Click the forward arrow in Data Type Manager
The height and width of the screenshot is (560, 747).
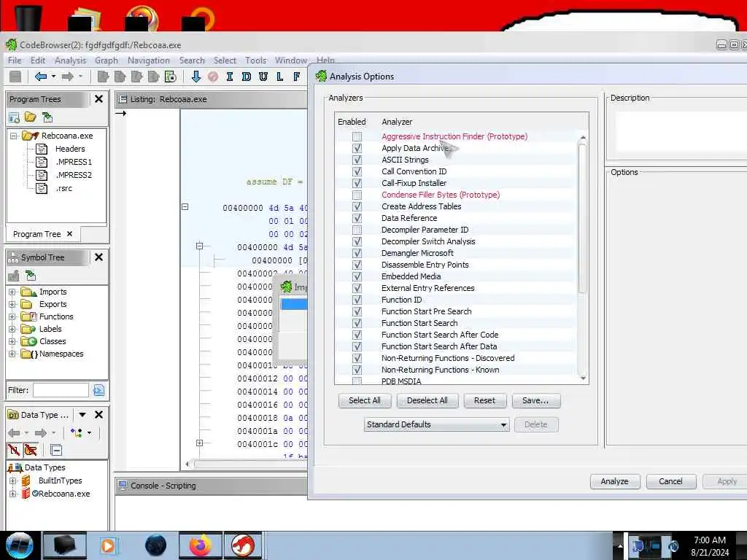tap(41, 432)
